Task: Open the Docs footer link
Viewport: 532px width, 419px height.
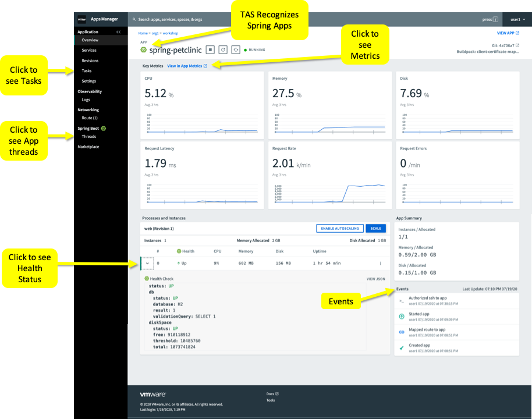Action: pos(272,394)
